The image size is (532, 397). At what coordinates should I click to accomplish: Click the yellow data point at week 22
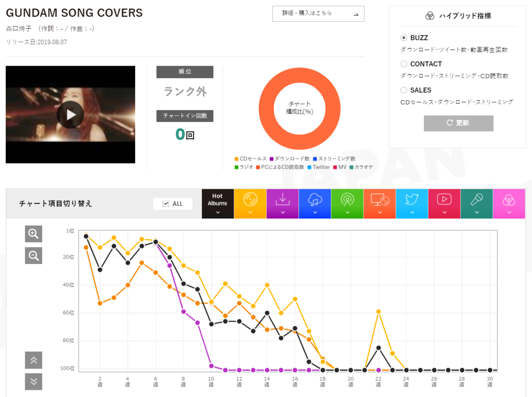coord(379,311)
